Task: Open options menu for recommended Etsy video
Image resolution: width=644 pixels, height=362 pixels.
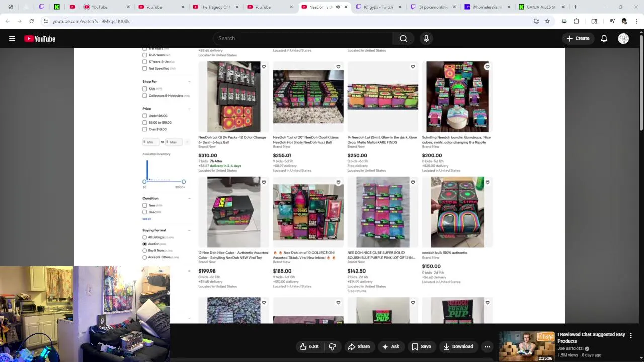Action: point(631,335)
